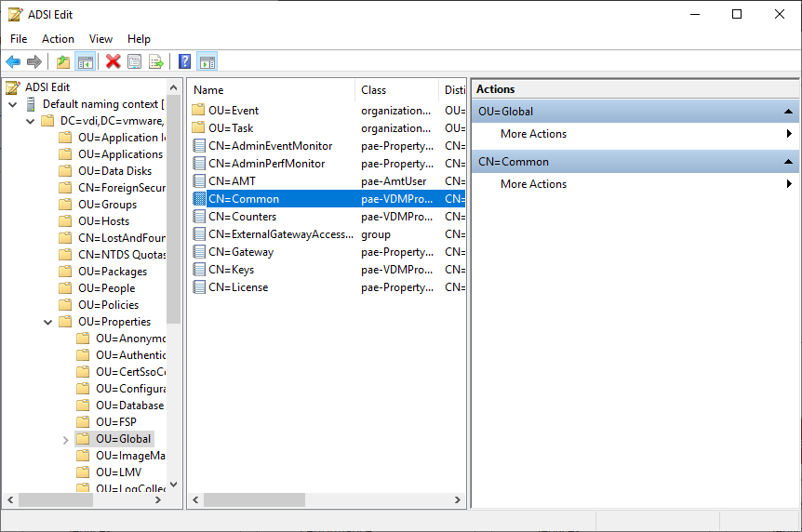Collapse the OU=Global actions section
The image size is (802, 532).
pos(787,112)
